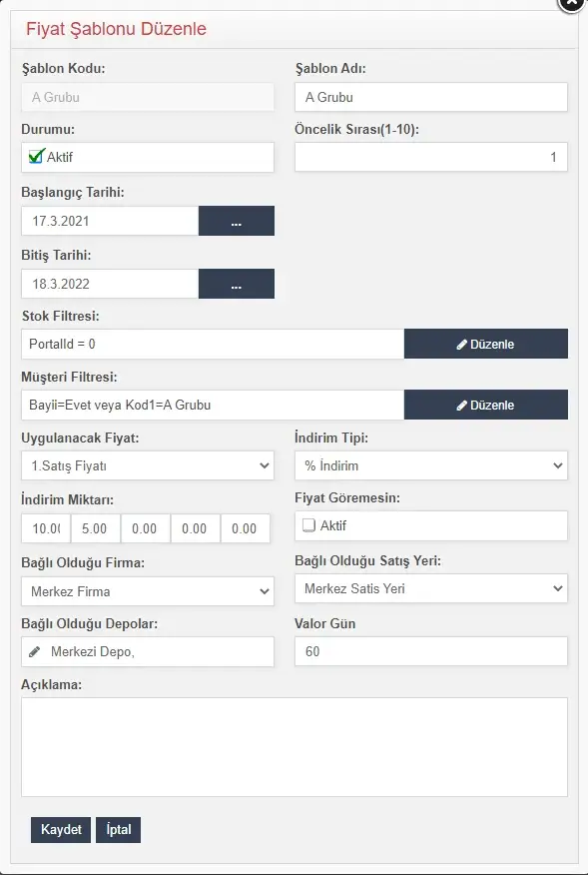This screenshot has height=875, width=588.
Task: Click the Valor Gün field showing 60
Action: click(431, 651)
